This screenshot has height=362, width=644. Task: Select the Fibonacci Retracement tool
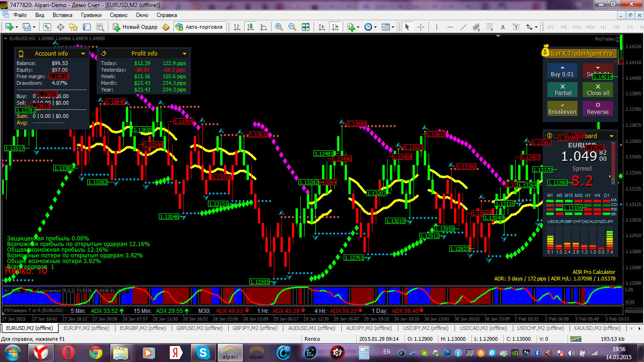click(489, 27)
